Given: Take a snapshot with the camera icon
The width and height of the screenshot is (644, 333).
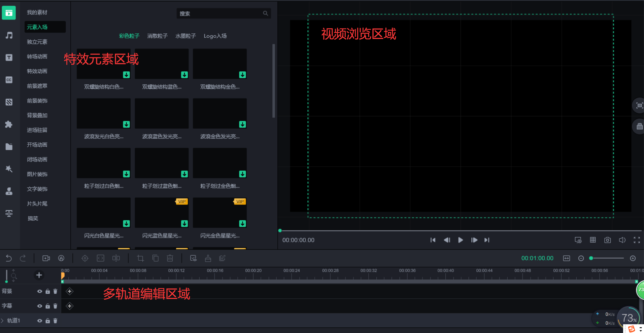Looking at the screenshot, I should (x=608, y=240).
